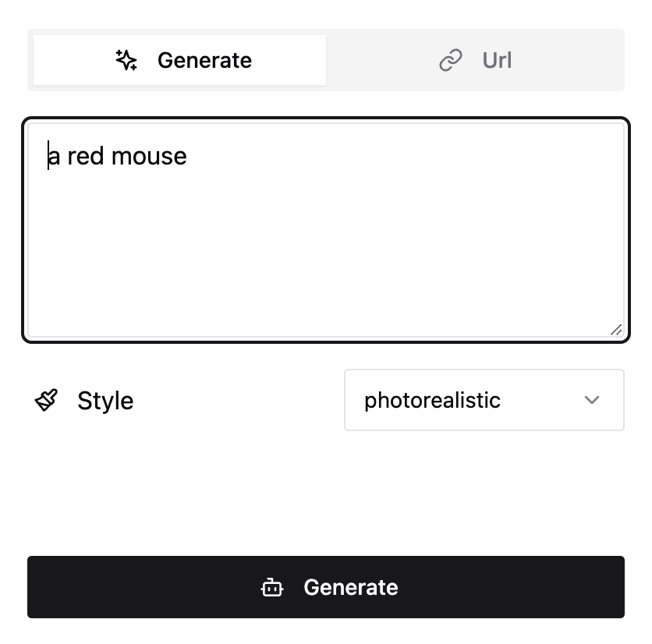
Task: Click the Url text label
Action: [497, 60]
